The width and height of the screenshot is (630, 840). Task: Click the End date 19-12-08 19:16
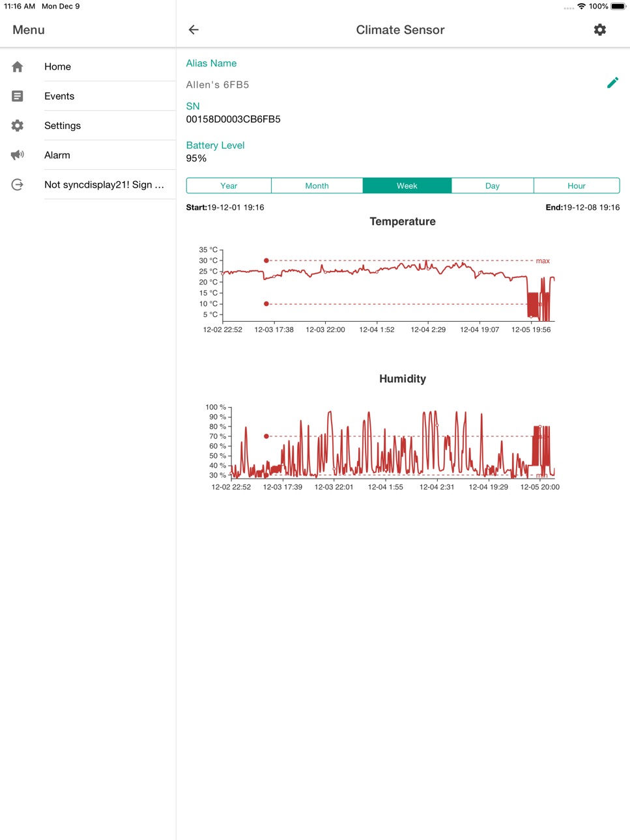pyautogui.click(x=582, y=208)
